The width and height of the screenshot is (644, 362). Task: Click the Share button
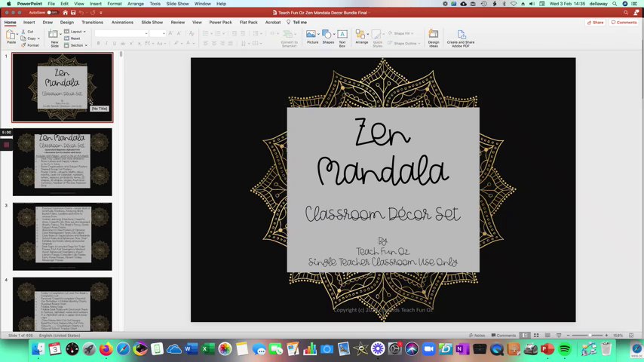point(596,22)
